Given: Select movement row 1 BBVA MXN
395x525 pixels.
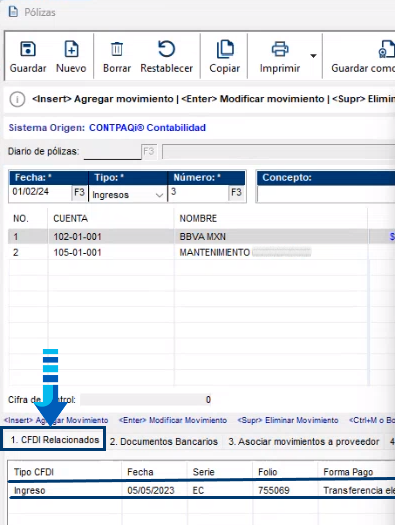Looking at the screenshot, I should [202, 237].
